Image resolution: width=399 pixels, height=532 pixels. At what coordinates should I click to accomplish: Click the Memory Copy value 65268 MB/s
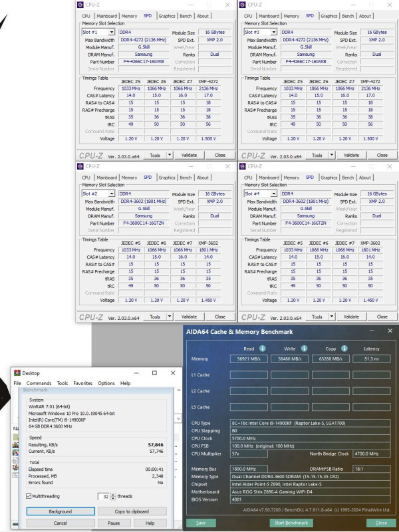[331, 358]
